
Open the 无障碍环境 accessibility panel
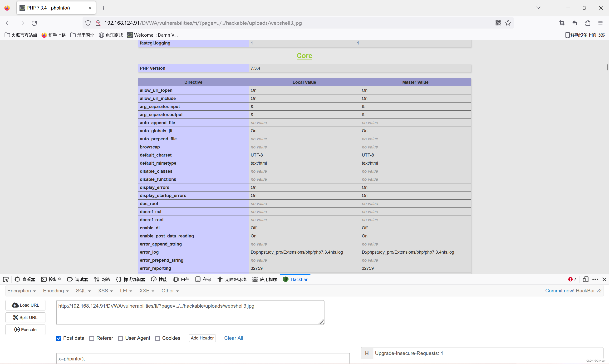point(232,279)
